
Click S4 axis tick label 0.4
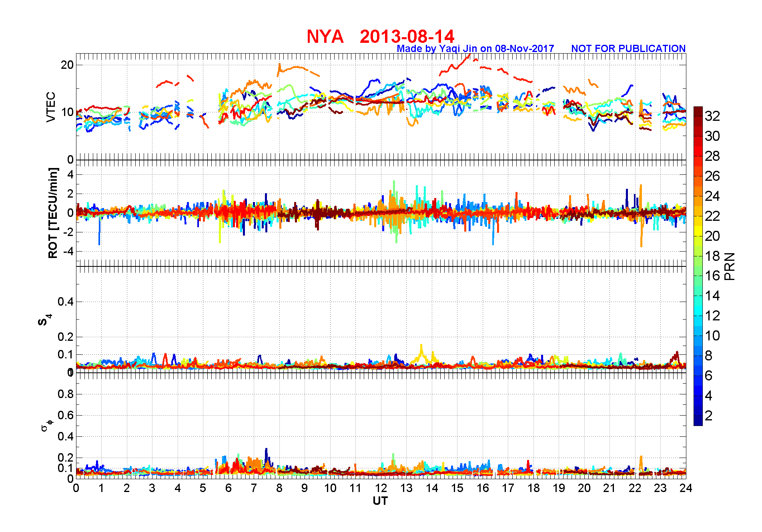[x=65, y=302]
